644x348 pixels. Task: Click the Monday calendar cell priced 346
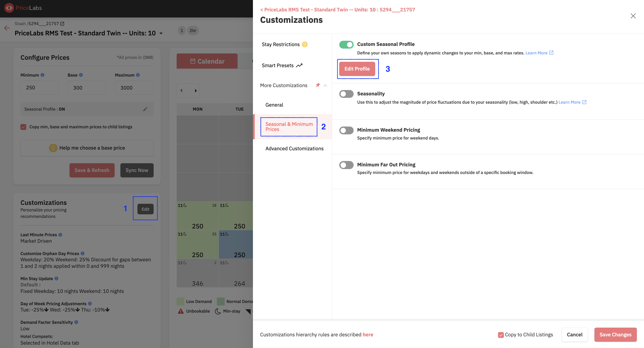pos(198,273)
